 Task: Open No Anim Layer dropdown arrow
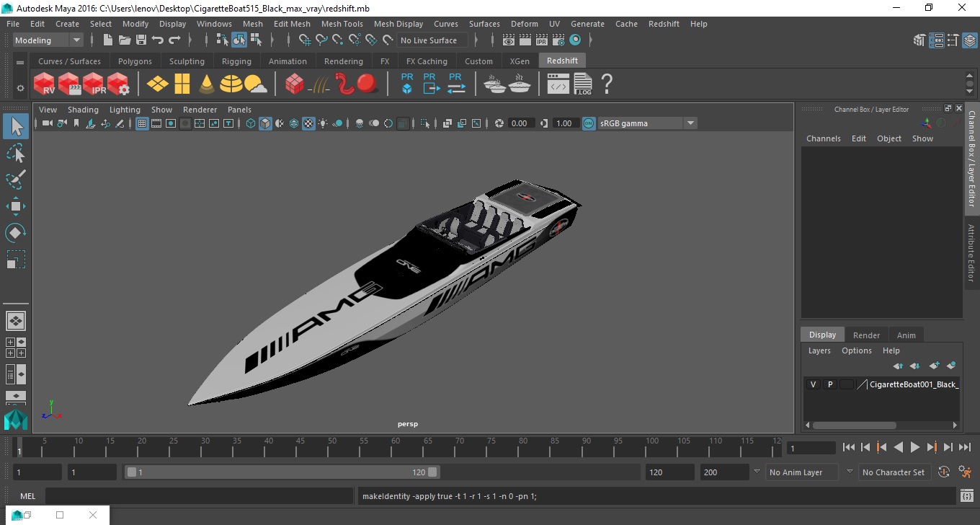(757, 472)
